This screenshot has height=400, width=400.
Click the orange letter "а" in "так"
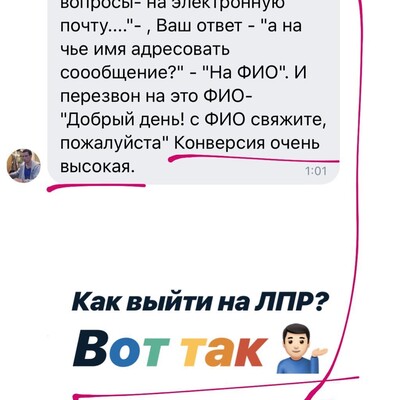[220, 353]
